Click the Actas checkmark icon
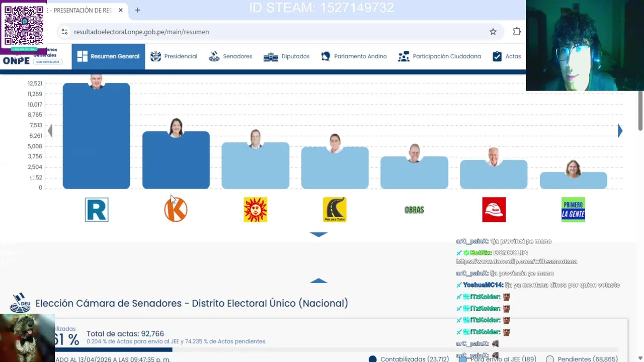Viewport: 644px width, 362px height. [x=497, y=56]
